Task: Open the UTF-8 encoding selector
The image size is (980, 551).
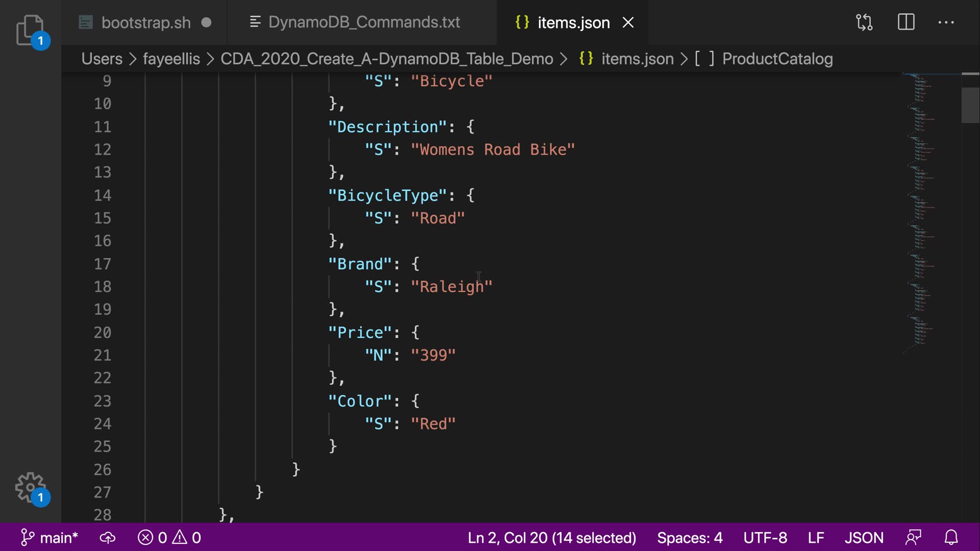Action: [765, 538]
